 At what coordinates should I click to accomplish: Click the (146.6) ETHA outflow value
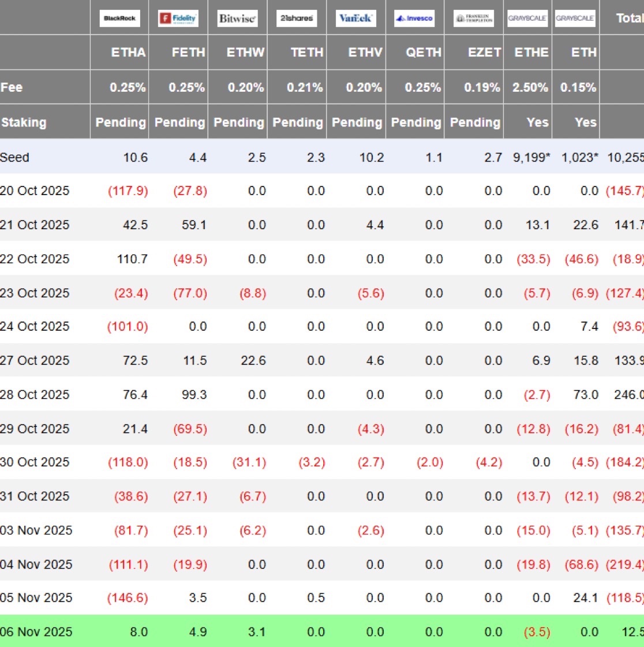[x=128, y=599]
